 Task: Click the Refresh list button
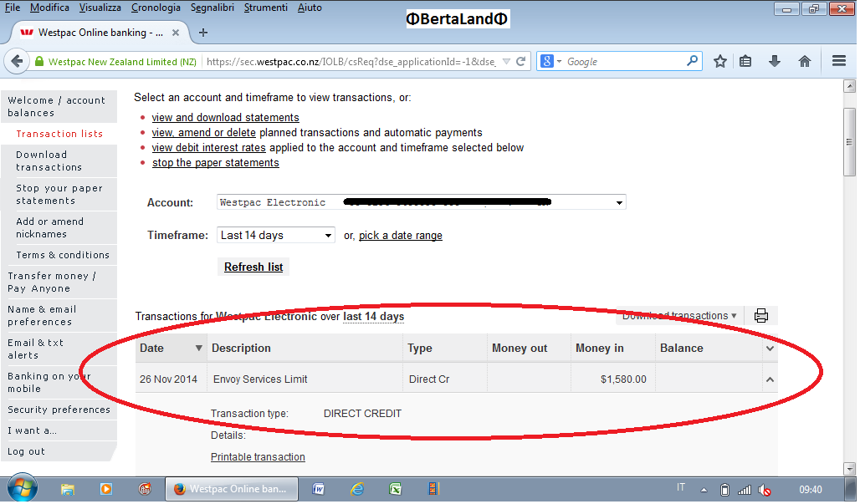[253, 267]
